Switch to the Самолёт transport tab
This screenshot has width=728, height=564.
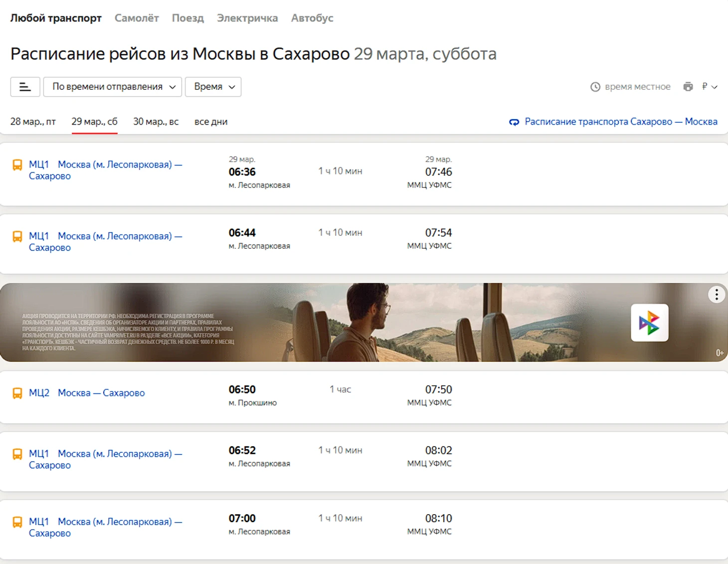coord(137,18)
